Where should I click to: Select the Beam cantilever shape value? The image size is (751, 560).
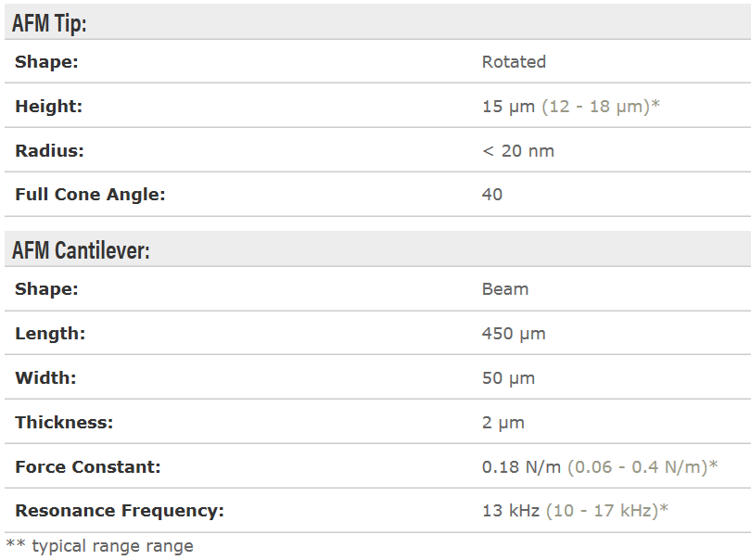coord(505,289)
